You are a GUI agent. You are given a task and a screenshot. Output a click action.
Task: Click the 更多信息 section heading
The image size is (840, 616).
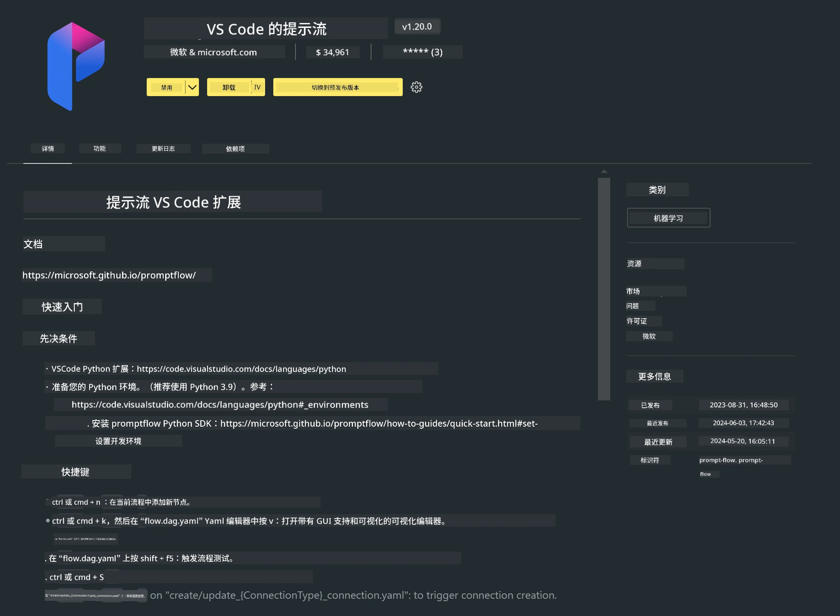(x=655, y=376)
